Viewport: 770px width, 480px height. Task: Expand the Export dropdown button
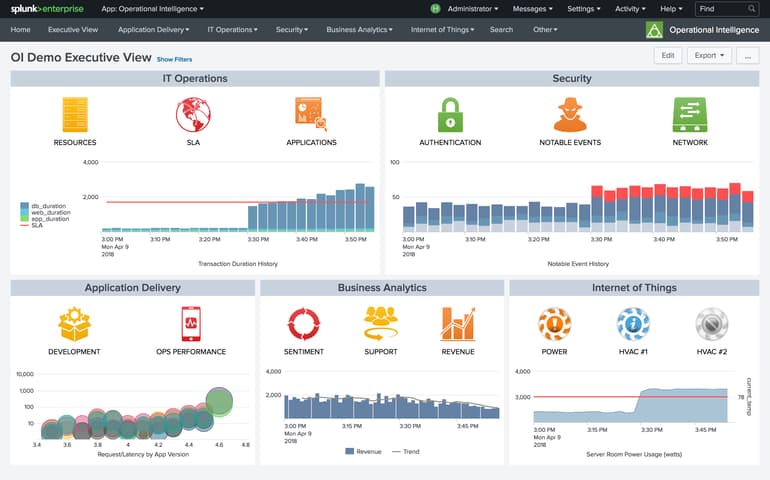(709, 56)
